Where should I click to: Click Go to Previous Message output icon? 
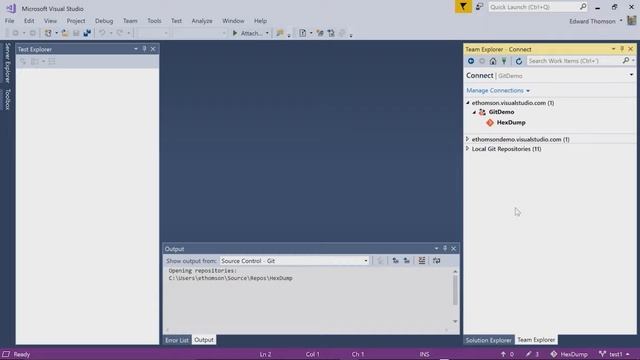coord(396,260)
